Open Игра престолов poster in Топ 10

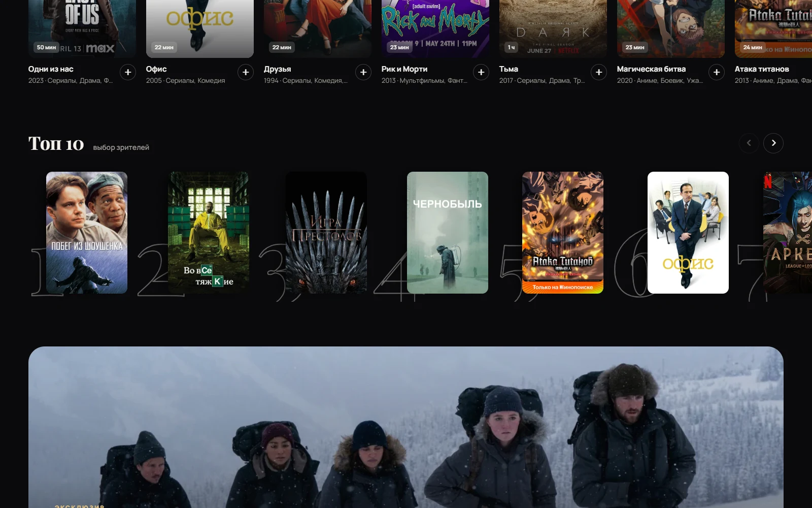coord(326,233)
